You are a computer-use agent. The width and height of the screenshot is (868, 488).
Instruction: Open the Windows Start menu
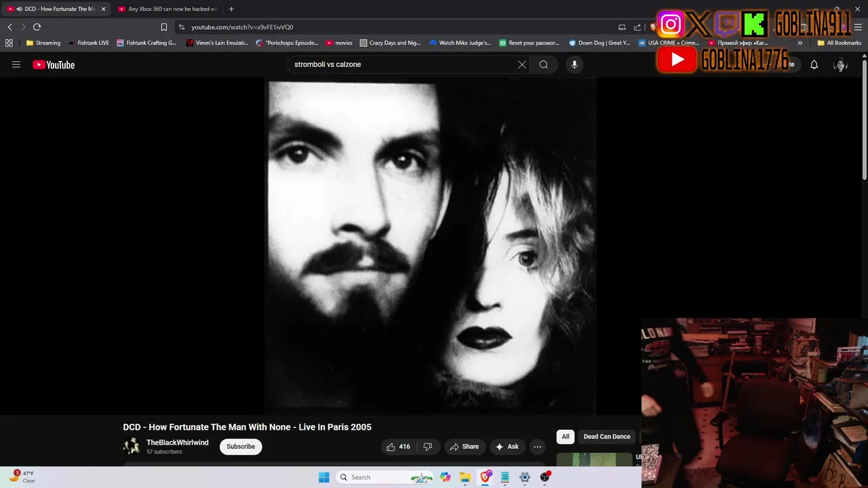click(323, 477)
